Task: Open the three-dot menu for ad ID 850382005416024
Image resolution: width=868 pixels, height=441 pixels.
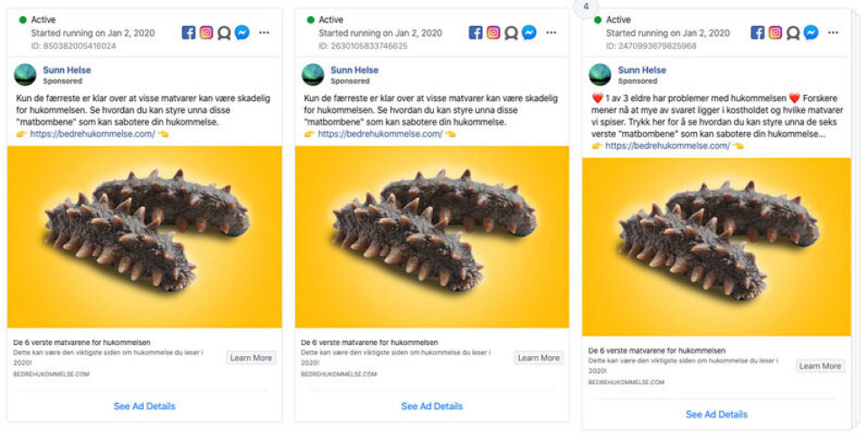Action: [264, 33]
